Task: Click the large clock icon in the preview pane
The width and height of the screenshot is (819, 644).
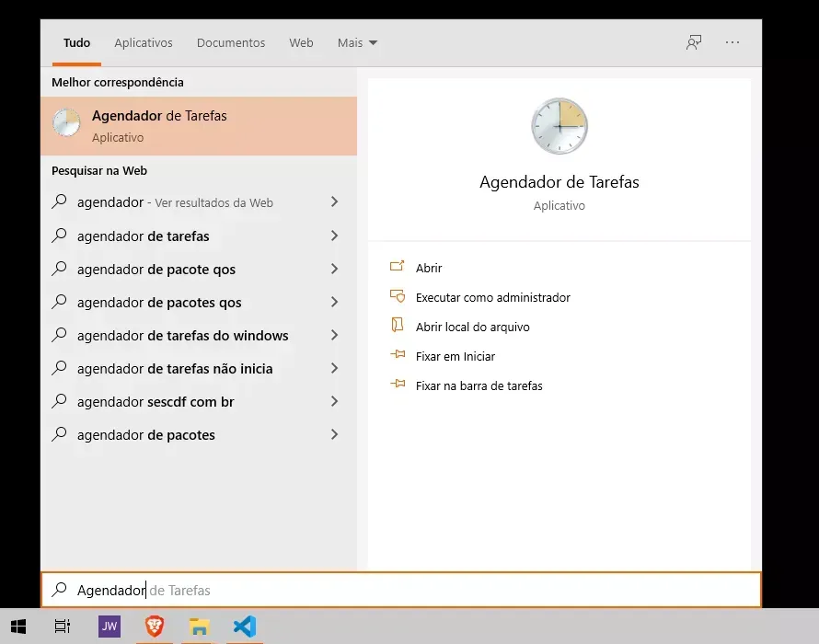Action: 559,126
